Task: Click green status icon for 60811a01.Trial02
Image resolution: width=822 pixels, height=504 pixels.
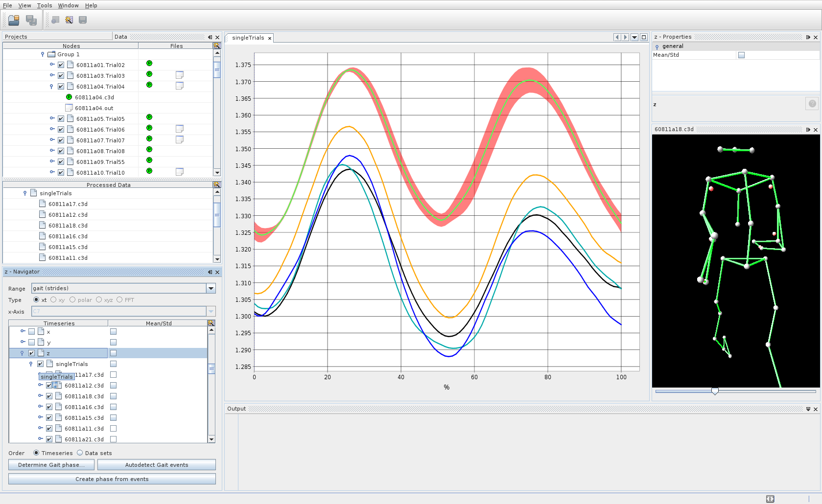Action: 149,64
